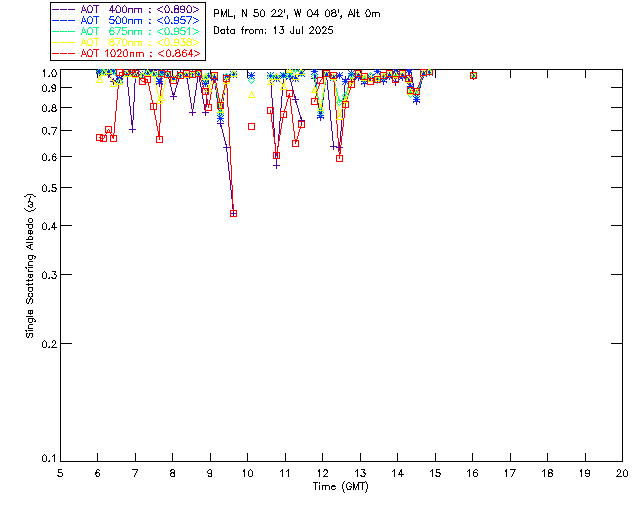Click y-axis tick label 0.9
The width and height of the screenshot is (640, 512).
[x=49, y=88]
